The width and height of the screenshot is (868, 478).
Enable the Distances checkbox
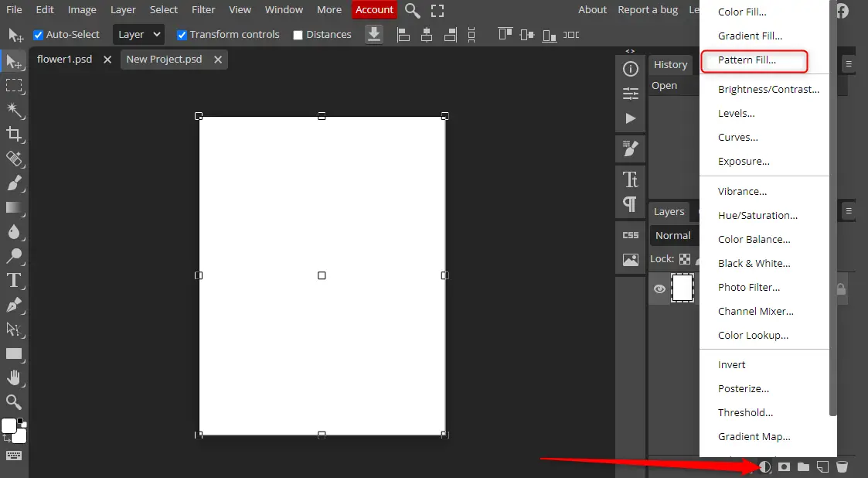[298, 35]
